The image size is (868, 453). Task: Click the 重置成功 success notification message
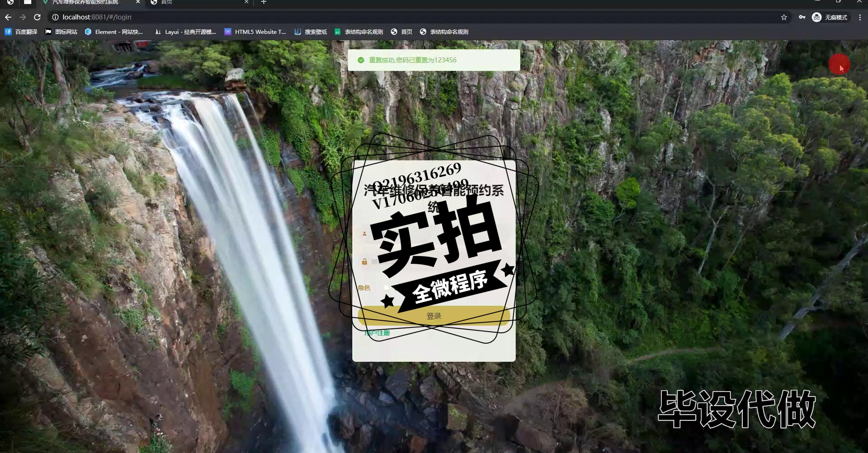click(434, 60)
